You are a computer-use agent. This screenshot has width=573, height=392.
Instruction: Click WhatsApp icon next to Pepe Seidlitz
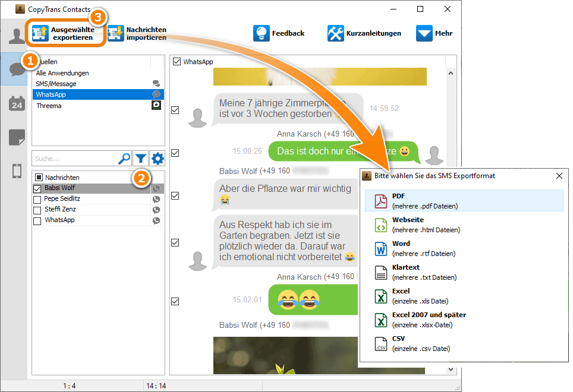(x=156, y=199)
